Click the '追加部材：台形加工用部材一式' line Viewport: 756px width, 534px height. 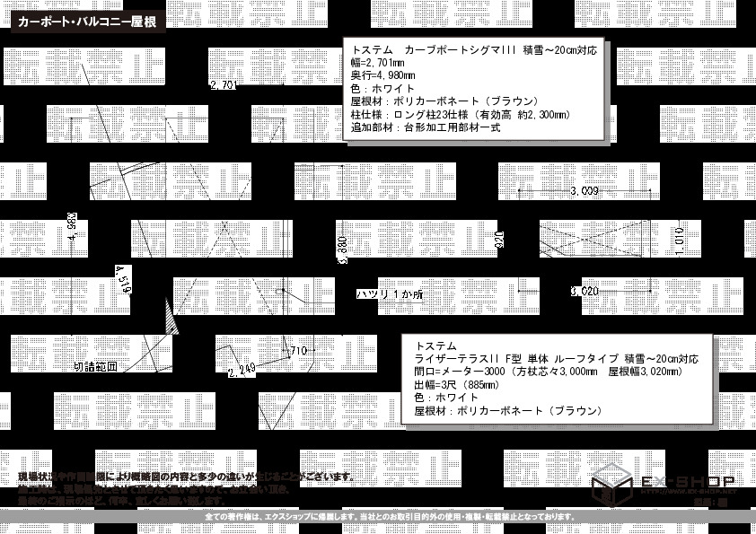pyautogui.click(x=426, y=127)
